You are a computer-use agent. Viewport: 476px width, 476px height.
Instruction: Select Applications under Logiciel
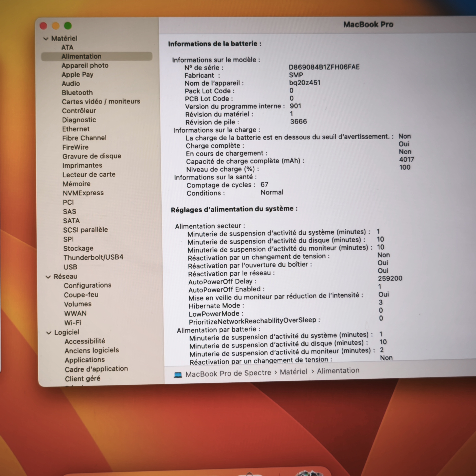click(x=85, y=360)
